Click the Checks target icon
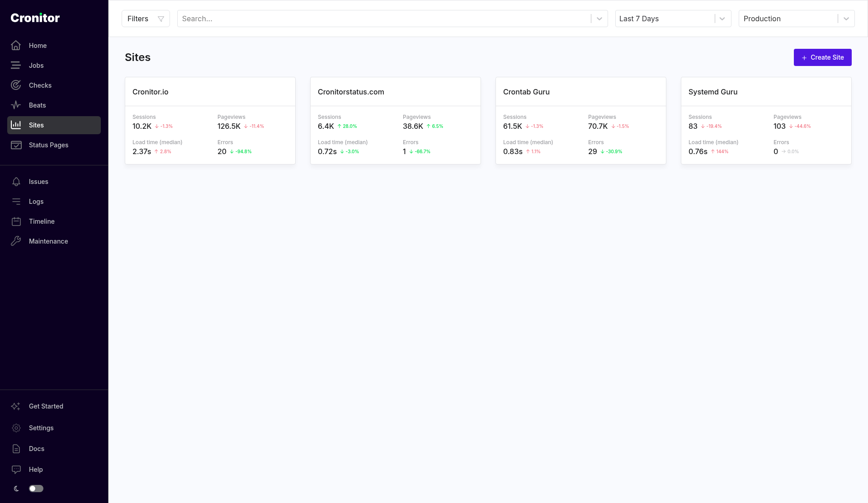Image resolution: width=868 pixels, height=503 pixels. coord(16,85)
